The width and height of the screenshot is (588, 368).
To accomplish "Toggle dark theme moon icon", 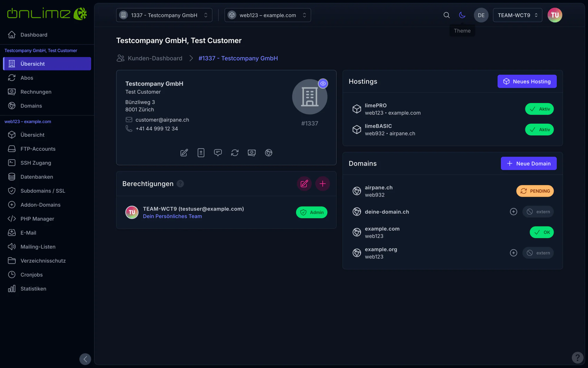I will (462, 15).
